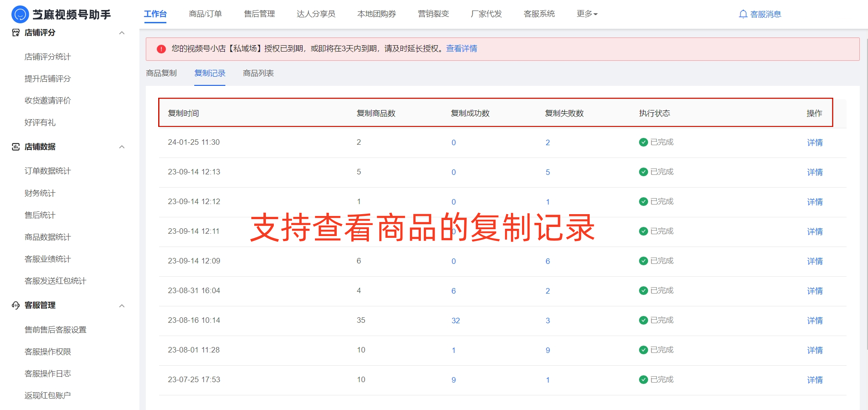Image resolution: width=868 pixels, height=410 pixels.
Task: Click failure count 9 in 23-08-01 row
Action: coord(548,350)
